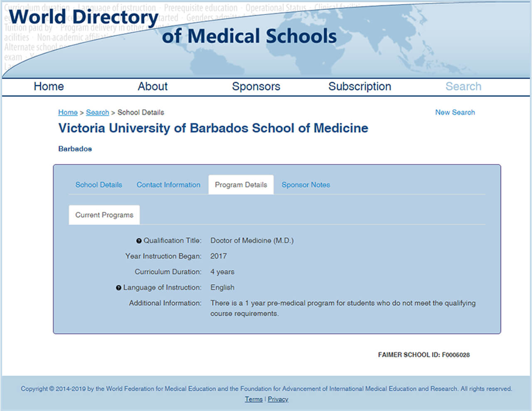
Task: Start a New Search
Action: 455,112
